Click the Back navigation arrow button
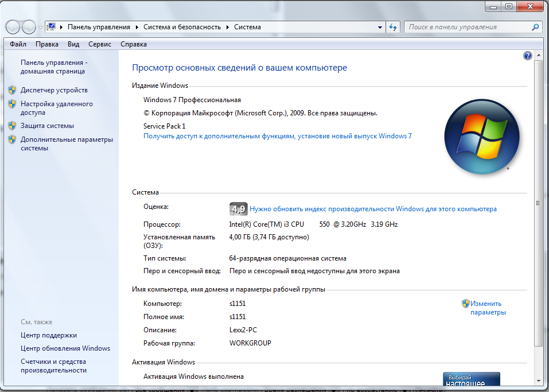Screen dimensions: 549x392 click(x=13, y=27)
